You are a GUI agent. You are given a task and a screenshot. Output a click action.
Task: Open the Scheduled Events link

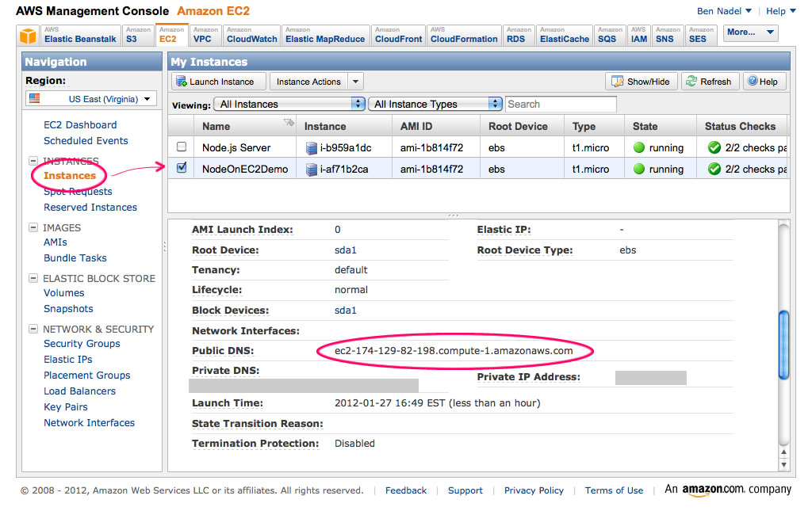point(86,141)
